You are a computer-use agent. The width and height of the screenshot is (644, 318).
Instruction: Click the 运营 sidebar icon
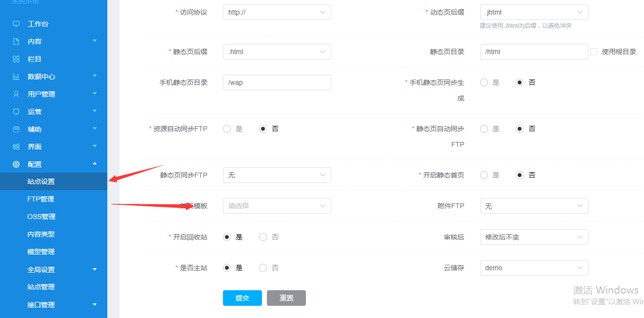[x=16, y=112]
